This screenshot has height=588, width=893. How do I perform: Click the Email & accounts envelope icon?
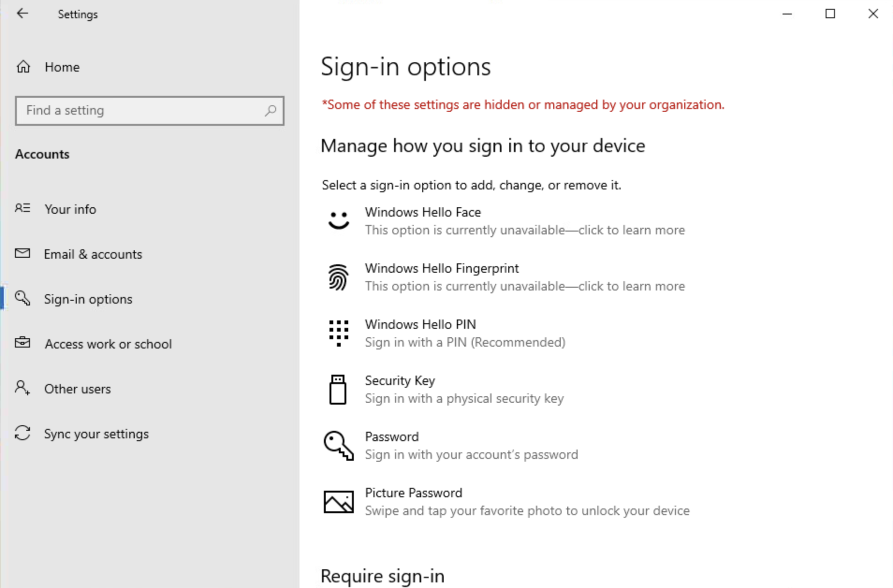[22, 254]
